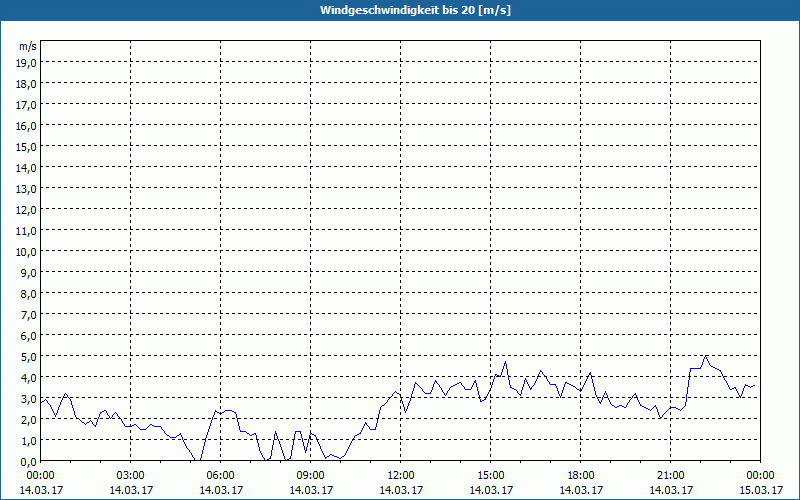The width and height of the screenshot is (800, 500).
Task: Click the '6,0' y-axis label
Action: (x=30, y=336)
